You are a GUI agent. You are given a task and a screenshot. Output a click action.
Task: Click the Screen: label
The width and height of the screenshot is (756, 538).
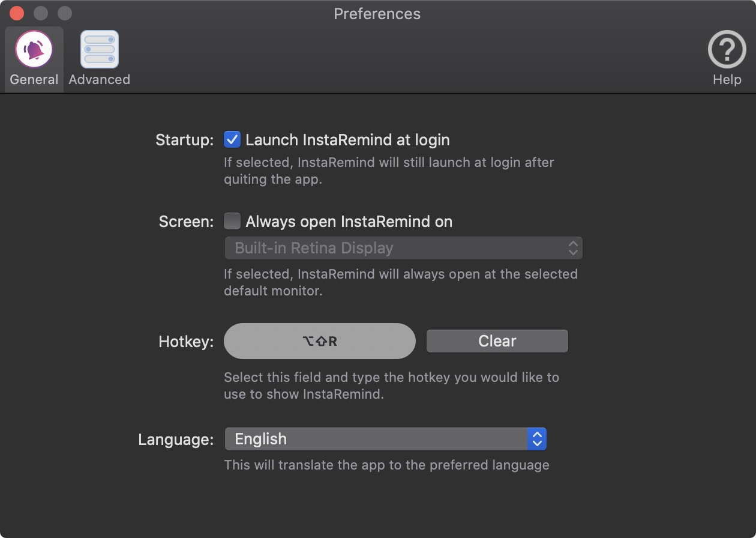186,222
